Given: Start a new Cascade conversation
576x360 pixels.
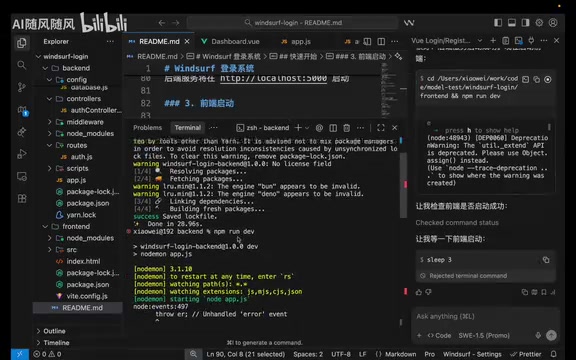Looking at the screenshot, I should [x=493, y=40].
